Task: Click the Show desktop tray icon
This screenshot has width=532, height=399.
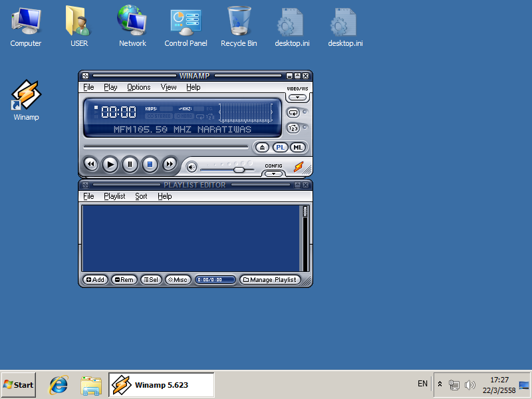Action: tap(524, 385)
